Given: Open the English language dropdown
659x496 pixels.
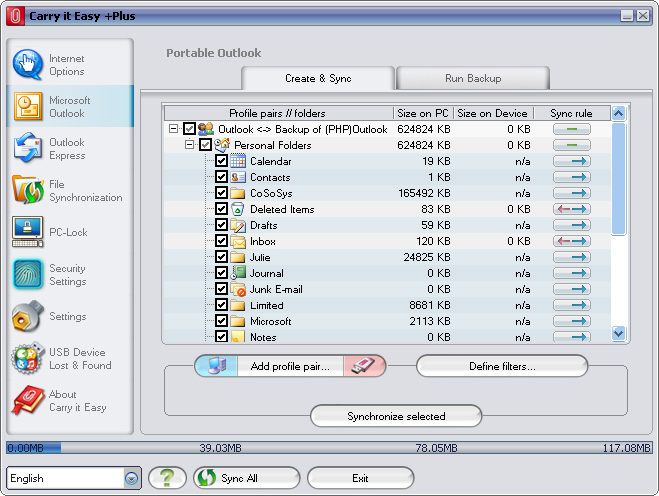Looking at the screenshot, I should [131, 479].
